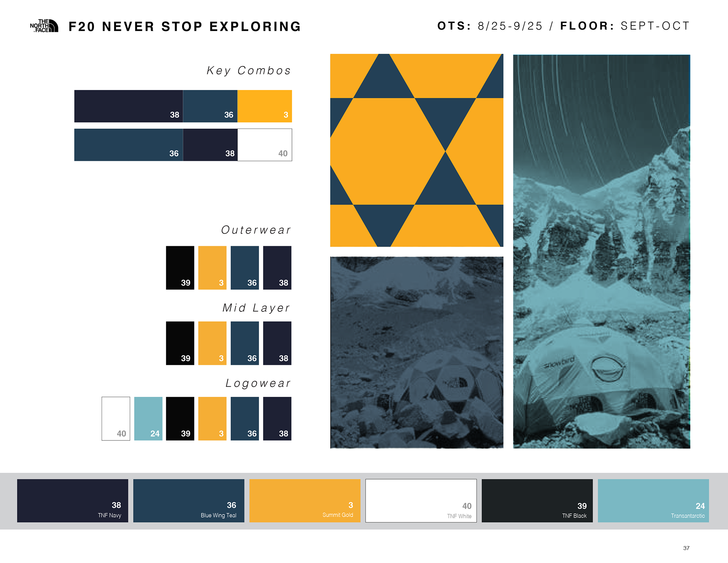Screen dimensions: 728x563
Task: Pick the teal 36 swatch under Logowear
Action: coord(245,419)
